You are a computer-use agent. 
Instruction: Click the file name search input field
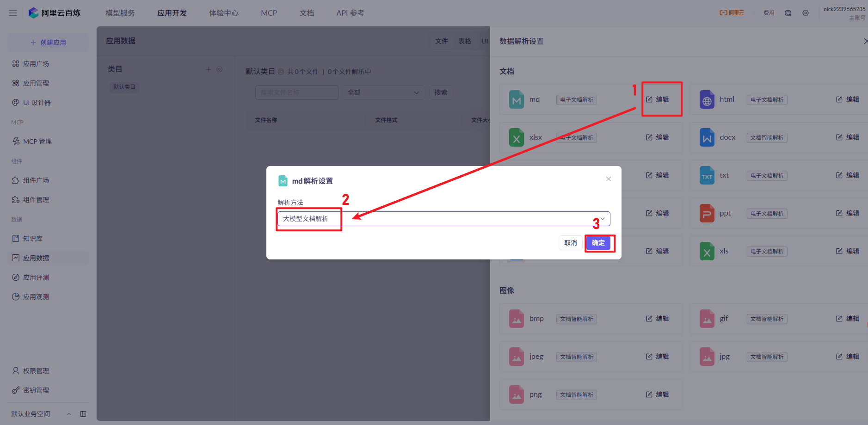click(296, 92)
